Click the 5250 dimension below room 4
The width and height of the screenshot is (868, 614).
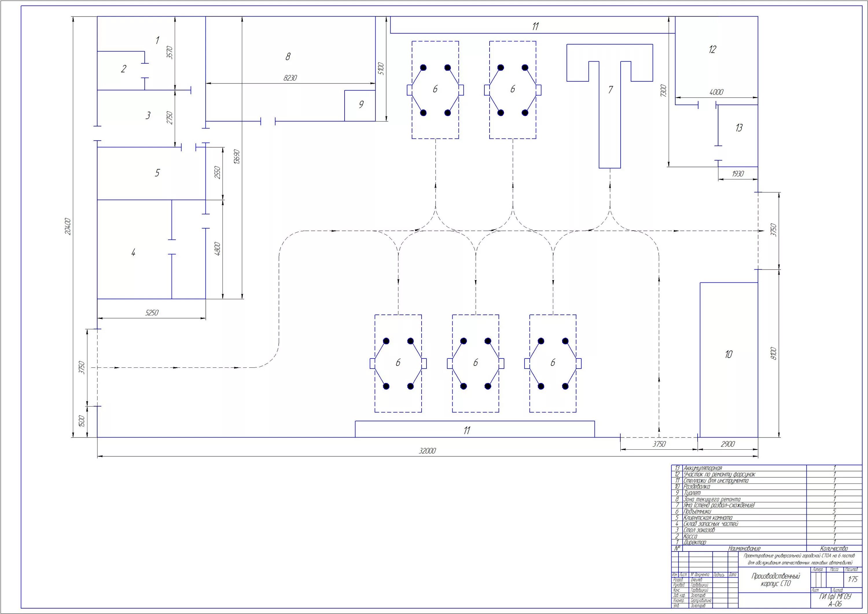(152, 313)
